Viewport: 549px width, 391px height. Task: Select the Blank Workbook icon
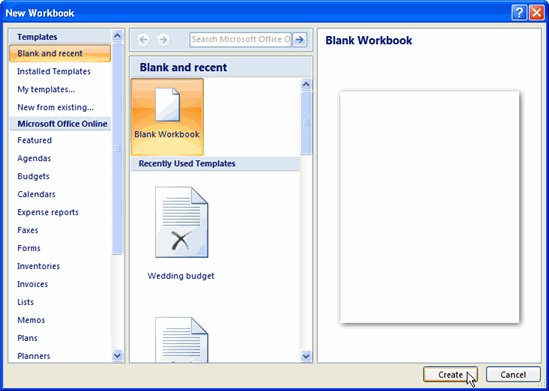tap(167, 117)
